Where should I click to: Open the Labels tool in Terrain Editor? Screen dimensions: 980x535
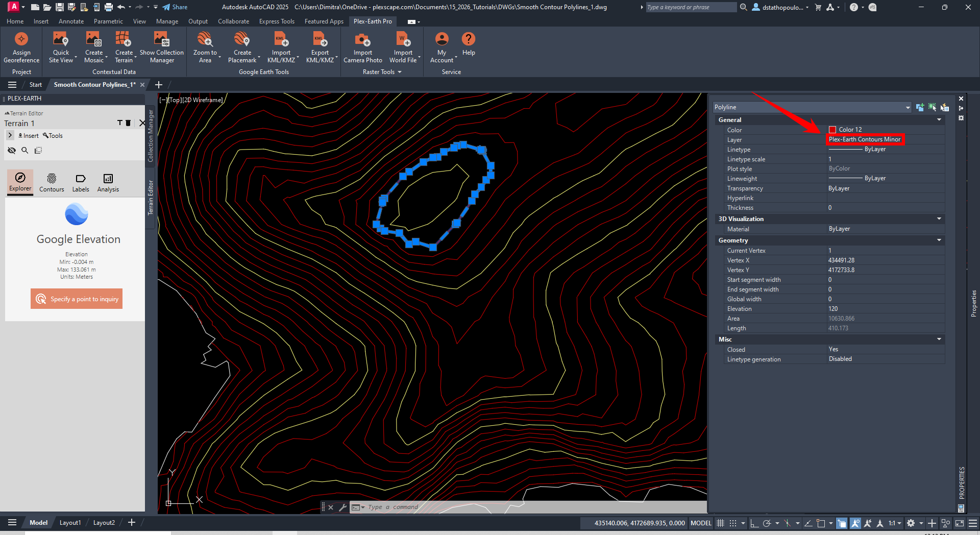coord(81,182)
